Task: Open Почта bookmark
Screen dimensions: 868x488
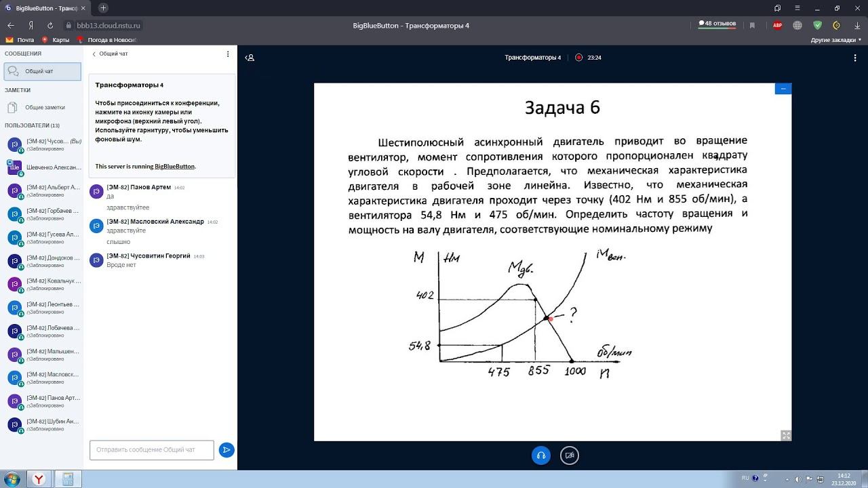Action: pos(20,40)
